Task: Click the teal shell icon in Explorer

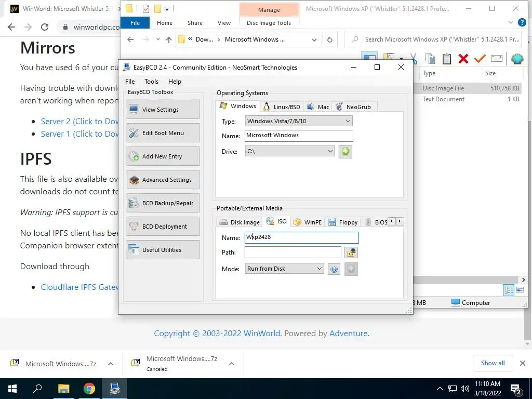Action: click(x=517, y=59)
